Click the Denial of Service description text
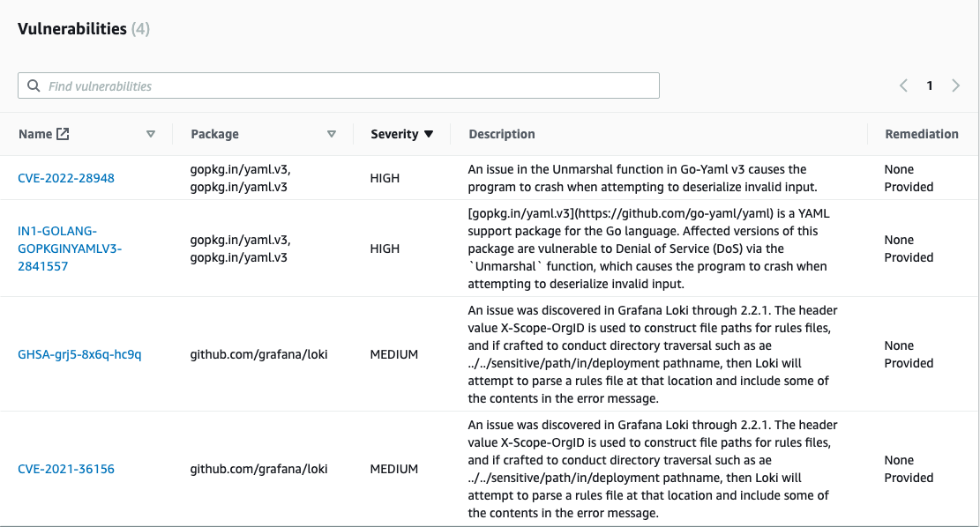 (648, 249)
